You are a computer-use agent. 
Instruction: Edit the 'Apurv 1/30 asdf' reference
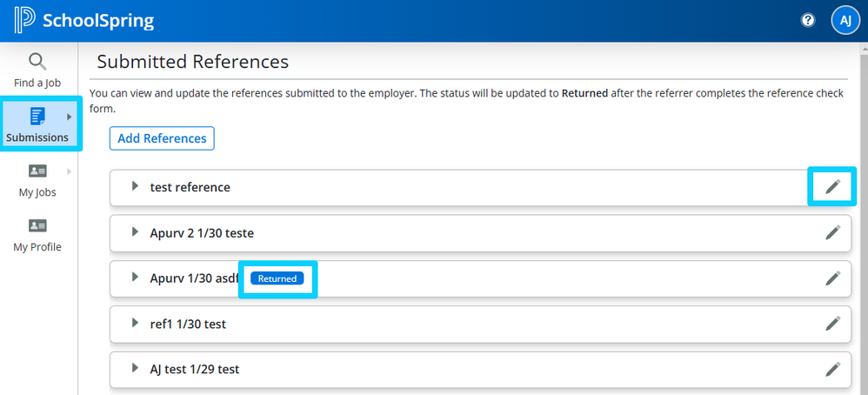(x=832, y=278)
